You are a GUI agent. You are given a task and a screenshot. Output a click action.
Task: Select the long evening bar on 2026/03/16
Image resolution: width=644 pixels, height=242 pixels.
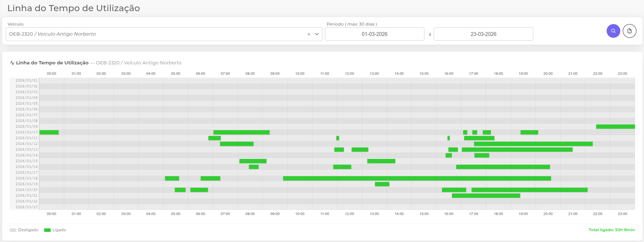[x=503, y=167]
